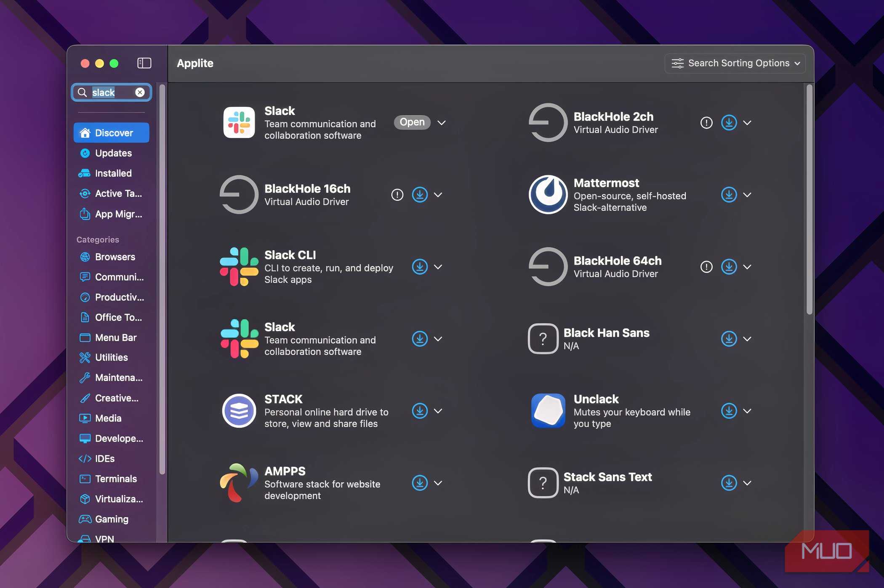This screenshot has width=884, height=588.
Task: Go to Updates section
Action: [x=112, y=153]
